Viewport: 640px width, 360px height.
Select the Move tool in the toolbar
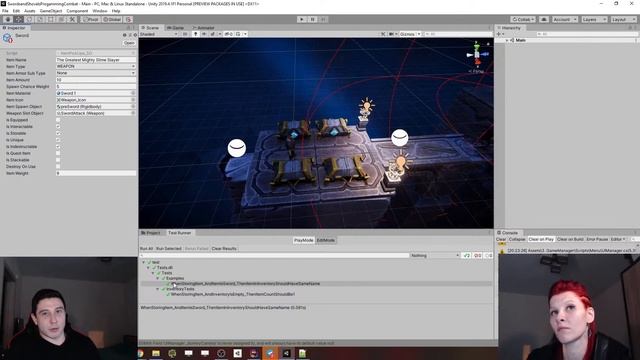[x=19, y=19]
